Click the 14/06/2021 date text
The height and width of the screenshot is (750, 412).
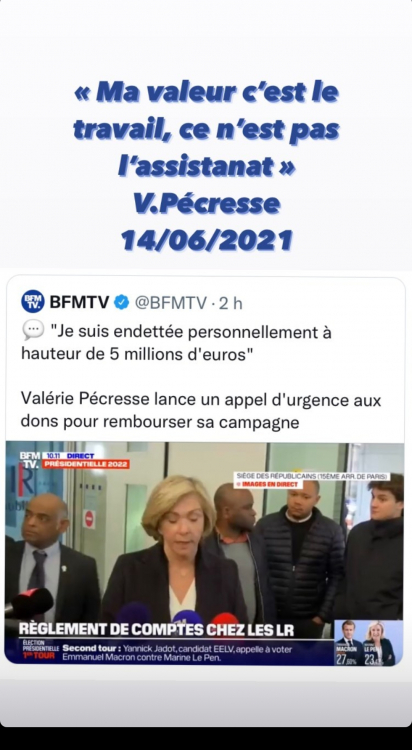[207, 240]
